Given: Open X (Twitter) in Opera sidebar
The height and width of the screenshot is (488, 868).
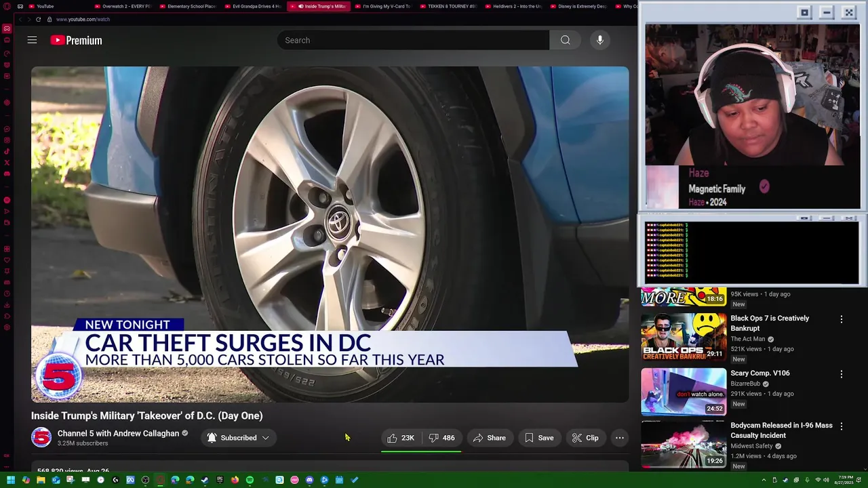Looking at the screenshot, I should (x=7, y=163).
